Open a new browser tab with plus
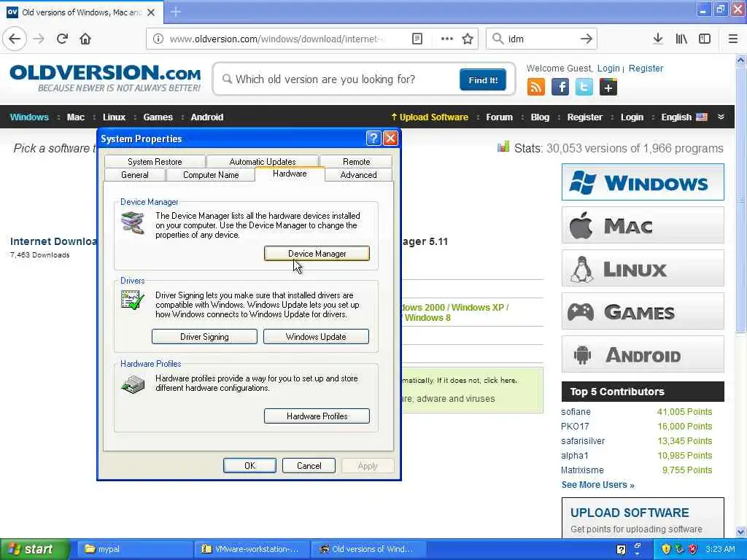The height and width of the screenshot is (560, 747). point(176,12)
